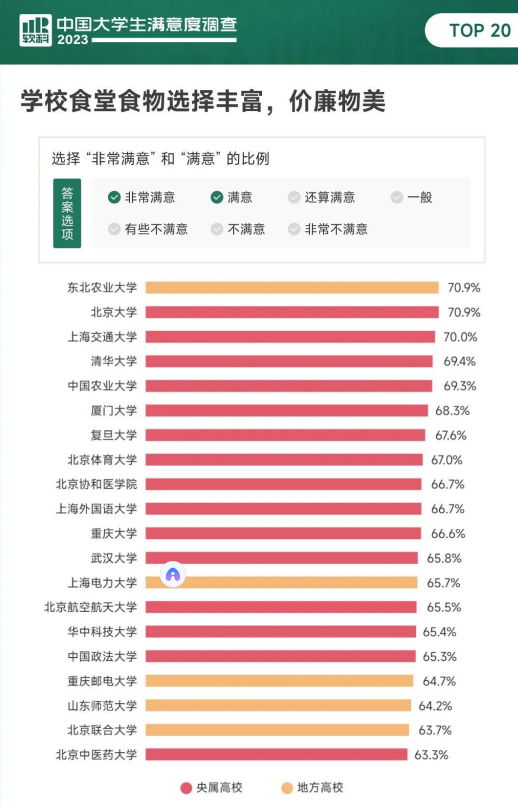Select the 北京大学 bar
Viewport: 518px width, 806px height.
292,313
